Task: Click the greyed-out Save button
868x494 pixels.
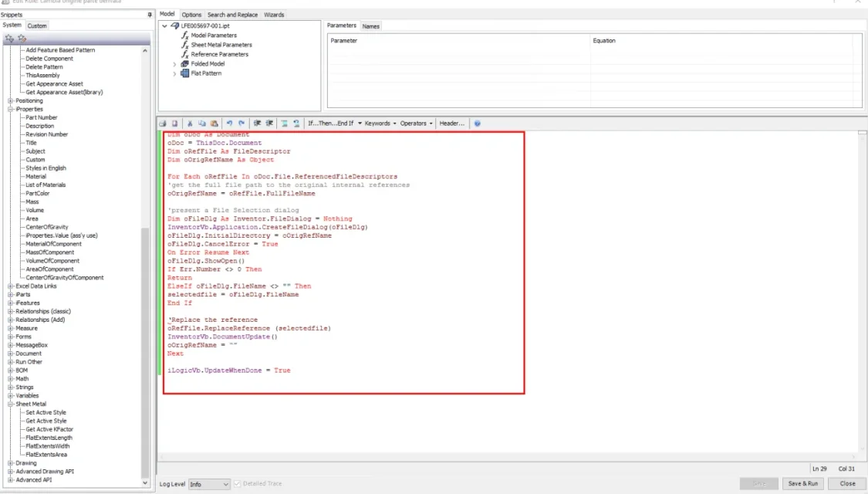Action: click(759, 483)
